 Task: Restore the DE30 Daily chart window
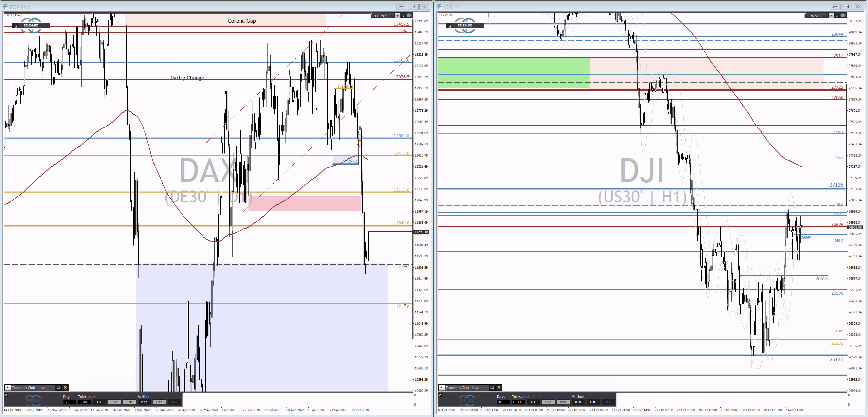(413, 7)
